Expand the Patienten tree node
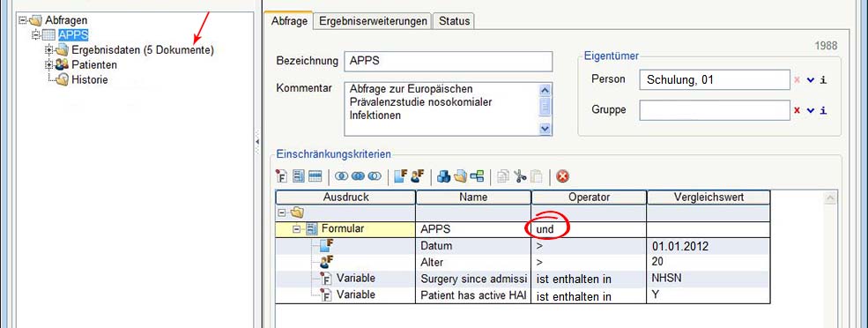The width and height of the screenshot is (868, 328). (49, 64)
